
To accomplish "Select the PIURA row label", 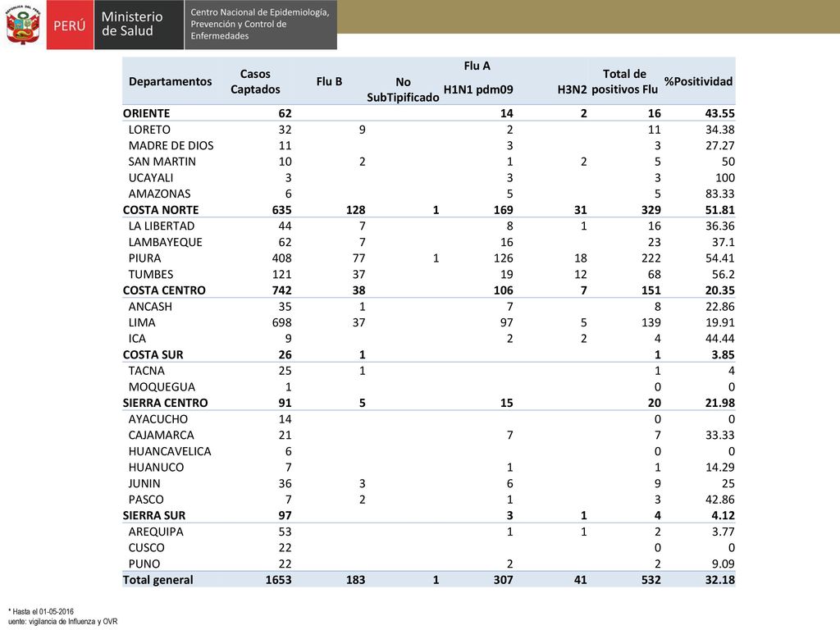I will pos(144,258).
